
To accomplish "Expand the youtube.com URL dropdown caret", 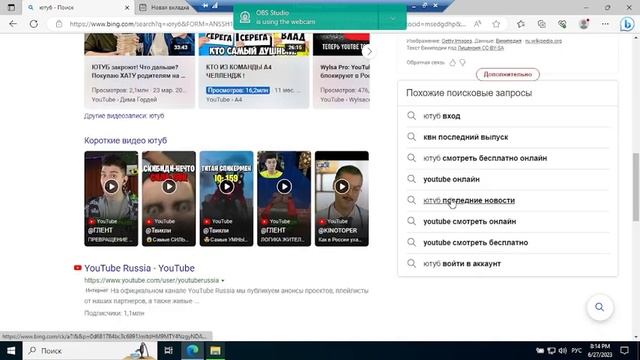I will pyautogui.click(x=222, y=281).
